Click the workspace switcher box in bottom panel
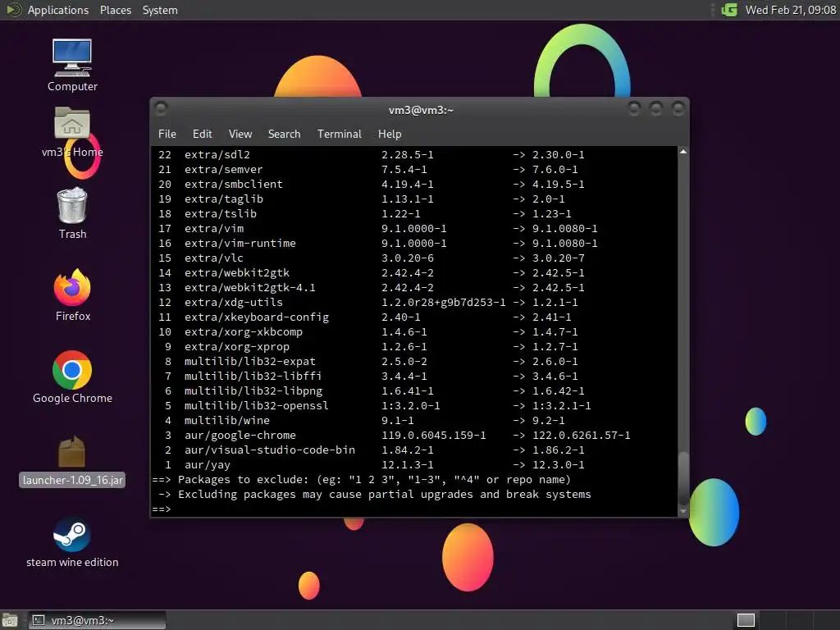The width and height of the screenshot is (840, 630). tap(746, 620)
